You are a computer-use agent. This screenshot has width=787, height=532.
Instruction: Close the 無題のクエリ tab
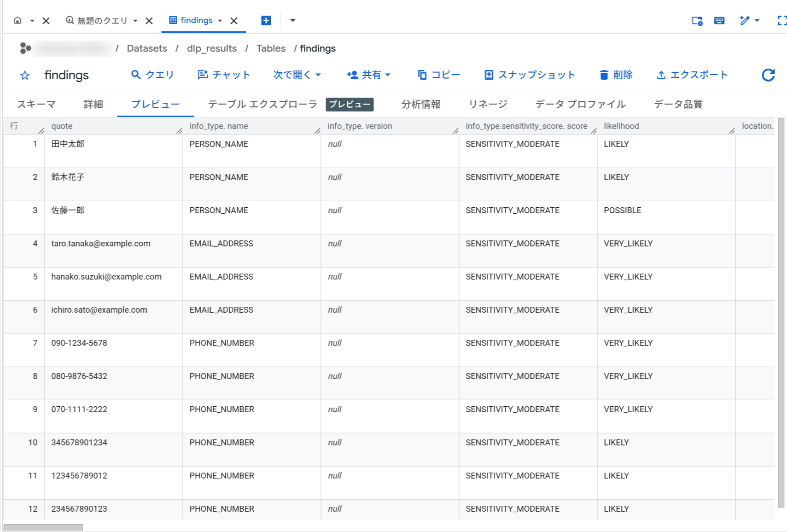click(149, 21)
